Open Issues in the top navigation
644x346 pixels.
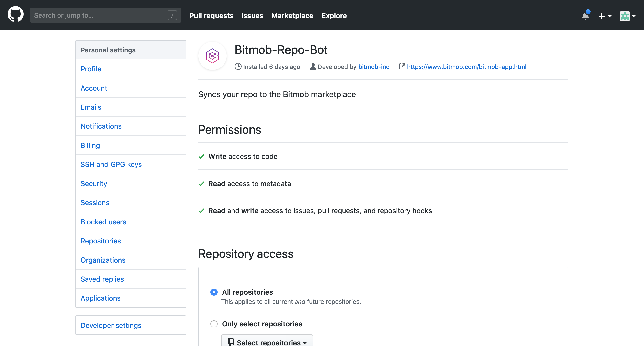[252, 16]
